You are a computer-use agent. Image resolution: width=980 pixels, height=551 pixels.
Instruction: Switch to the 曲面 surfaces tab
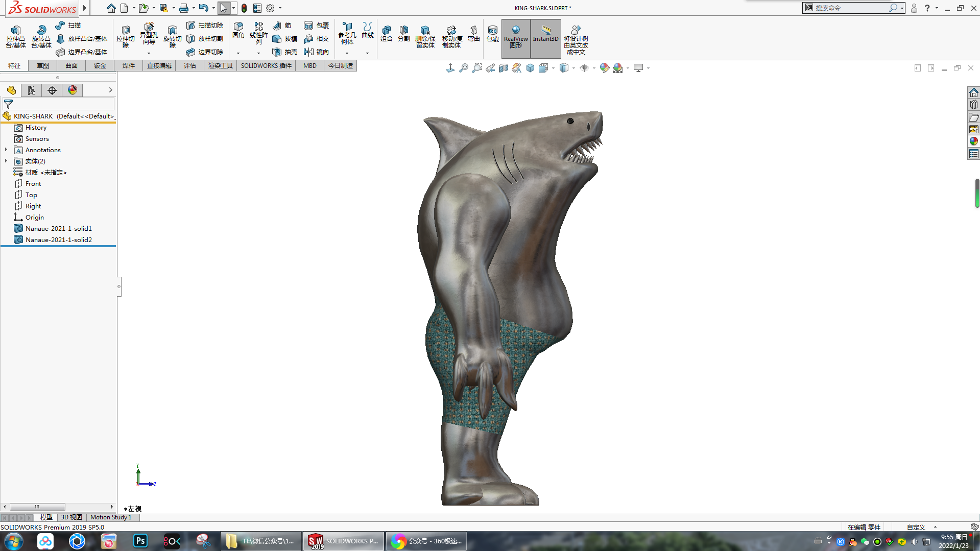pos(71,66)
